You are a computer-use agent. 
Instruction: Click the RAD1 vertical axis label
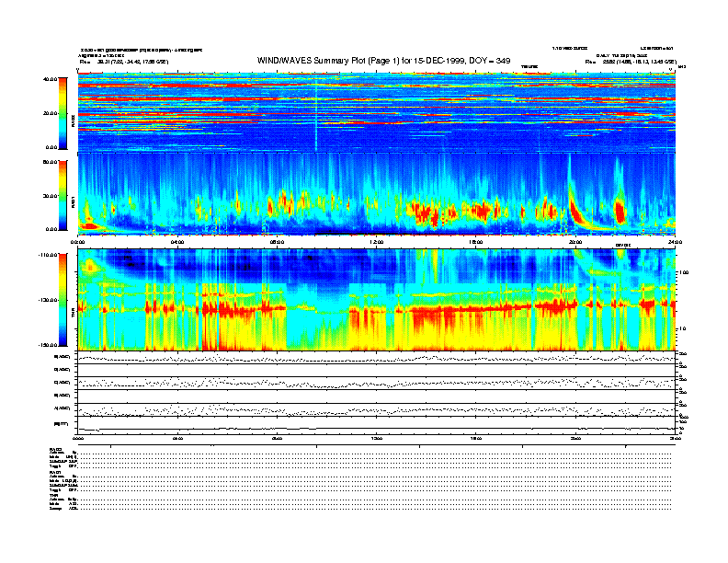73,202
